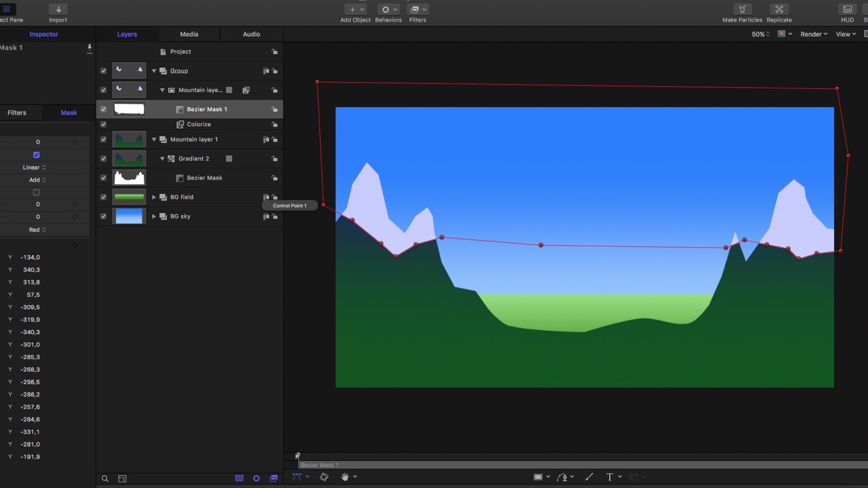
Task: Click the Import arrow icon
Action: (58, 9)
